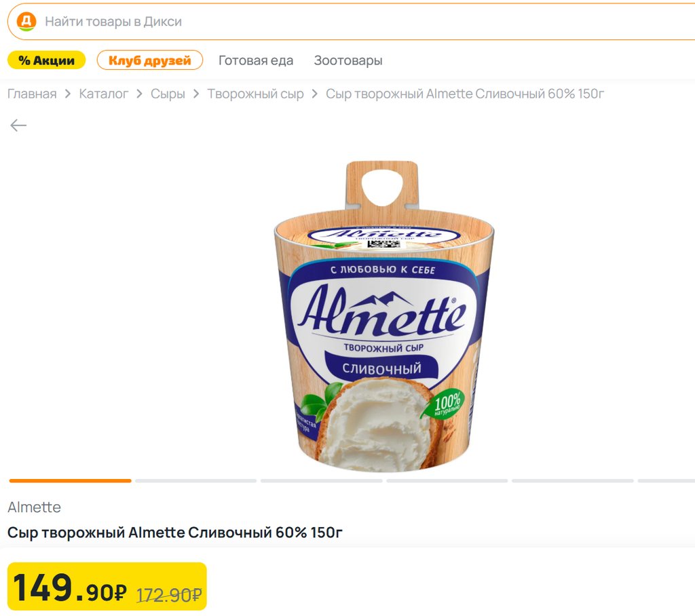Go to the 'Готовая еда' category
The image size is (695, 616).
point(256,60)
